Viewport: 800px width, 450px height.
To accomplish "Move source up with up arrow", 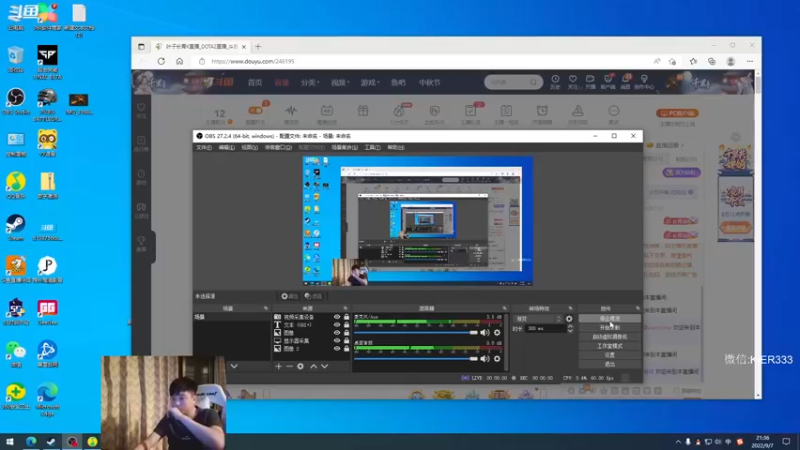I will [x=313, y=366].
